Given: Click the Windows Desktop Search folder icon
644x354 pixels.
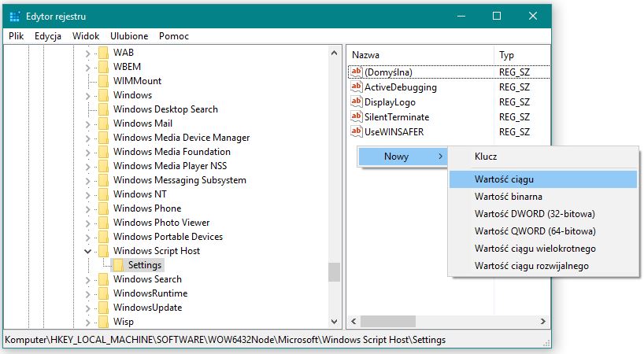Looking at the screenshot, I should click(x=103, y=109).
